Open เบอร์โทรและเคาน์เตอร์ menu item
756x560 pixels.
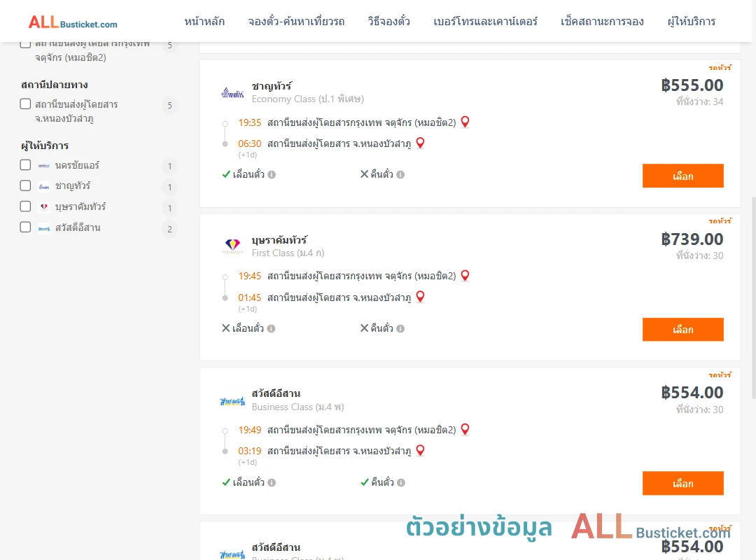coord(485,21)
